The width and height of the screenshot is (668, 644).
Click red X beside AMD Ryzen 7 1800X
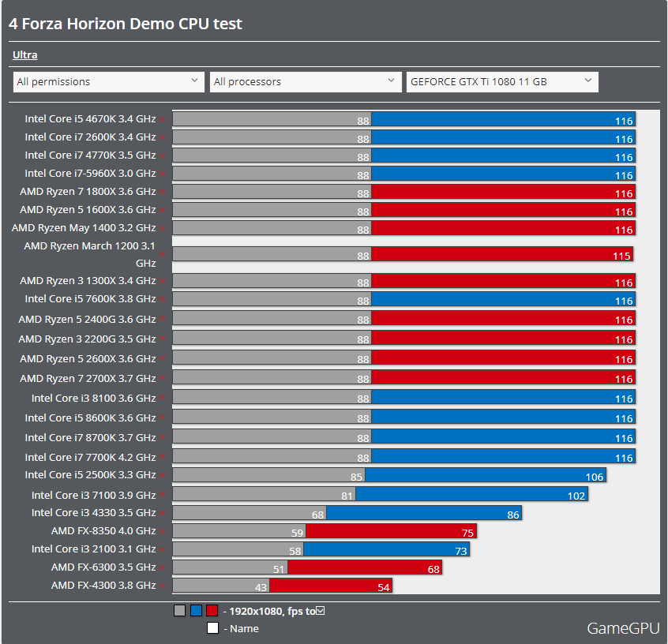pyautogui.click(x=163, y=191)
